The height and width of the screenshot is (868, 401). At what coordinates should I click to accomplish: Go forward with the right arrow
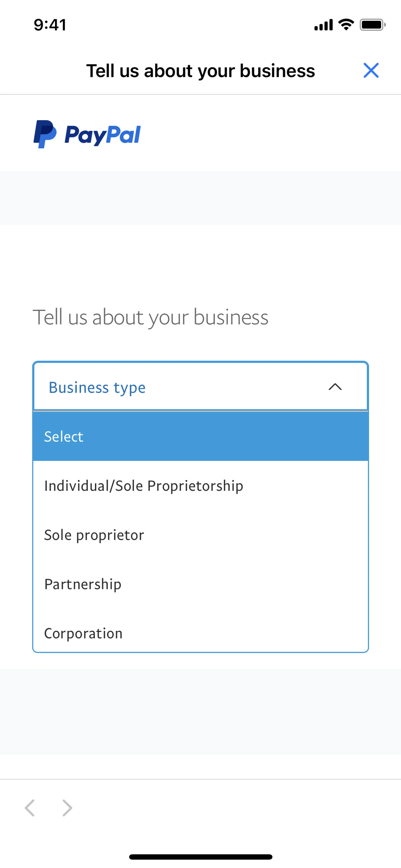pyautogui.click(x=67, y=808)
